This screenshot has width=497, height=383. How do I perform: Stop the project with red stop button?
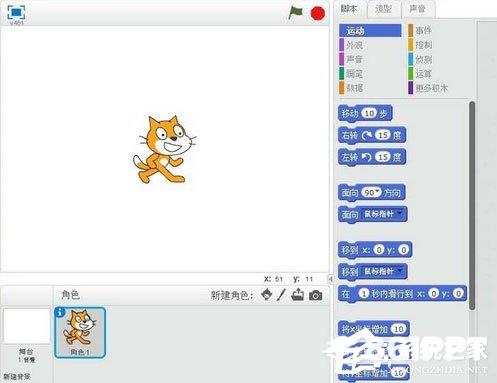(318, 13)
